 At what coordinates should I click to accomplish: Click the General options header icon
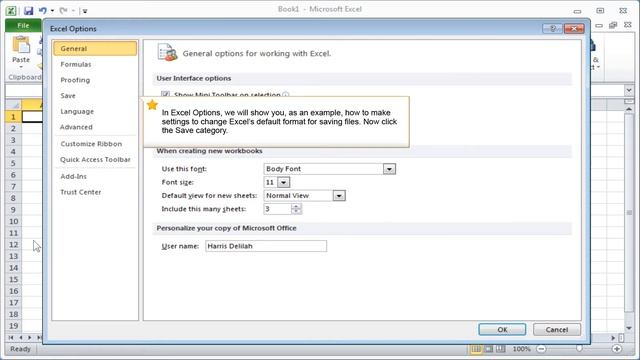click(x=167, y=53)
